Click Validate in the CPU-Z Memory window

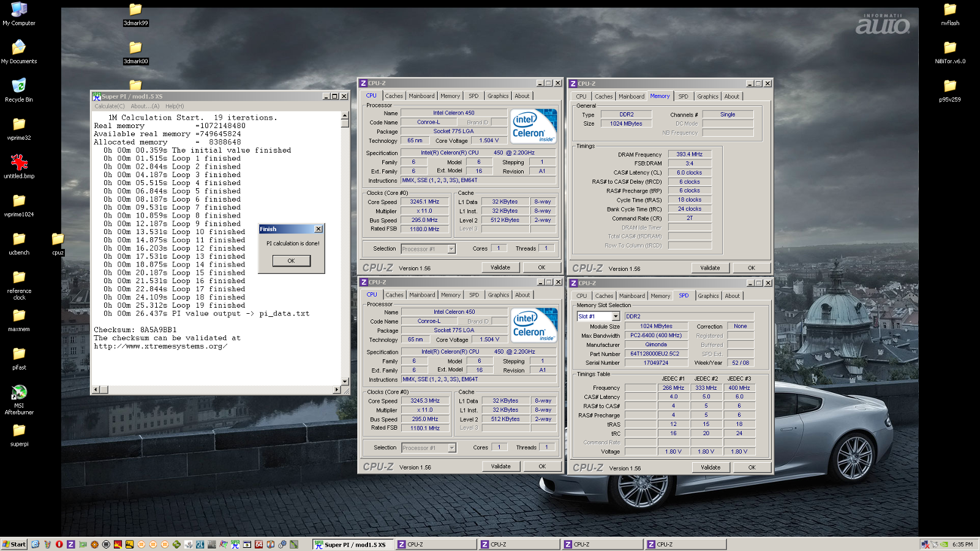pyautogui.click(x=710, y=268)
